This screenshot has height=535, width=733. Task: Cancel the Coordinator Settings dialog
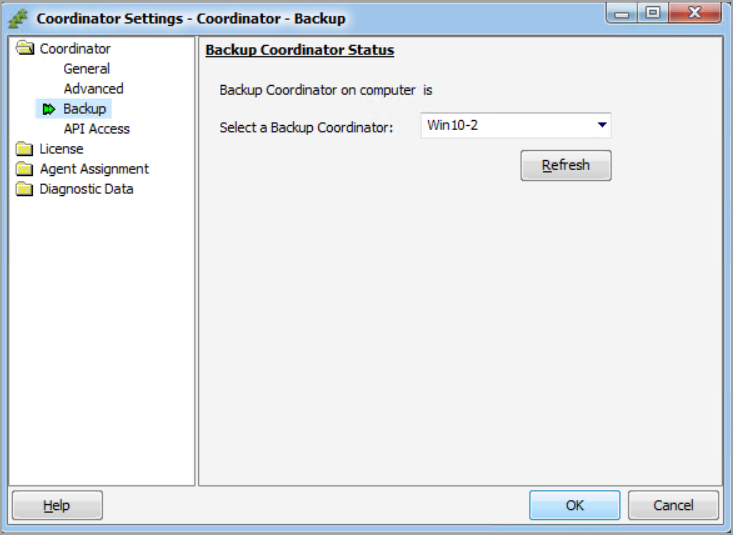(x=674, y=505)
